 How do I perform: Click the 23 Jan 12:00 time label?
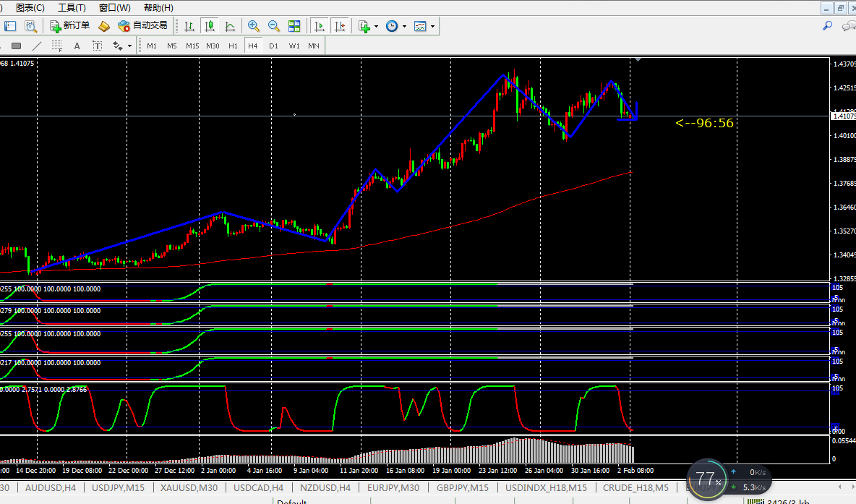click(x=498, y=470)
